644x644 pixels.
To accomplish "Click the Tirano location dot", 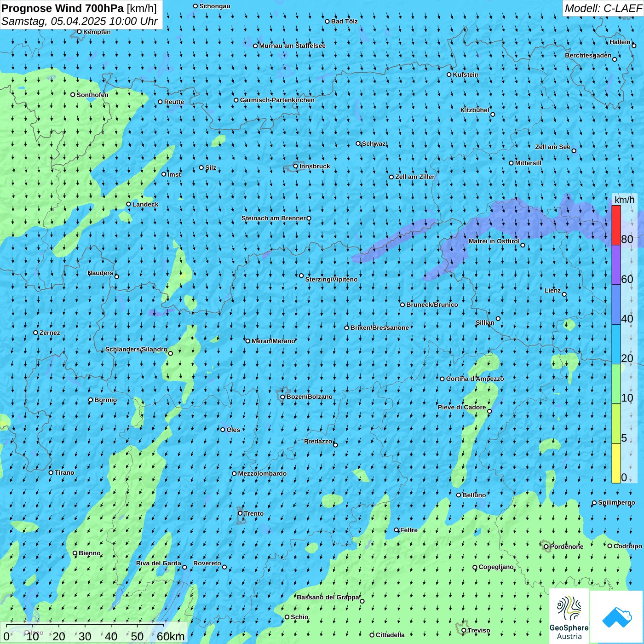I will point(51,472).
